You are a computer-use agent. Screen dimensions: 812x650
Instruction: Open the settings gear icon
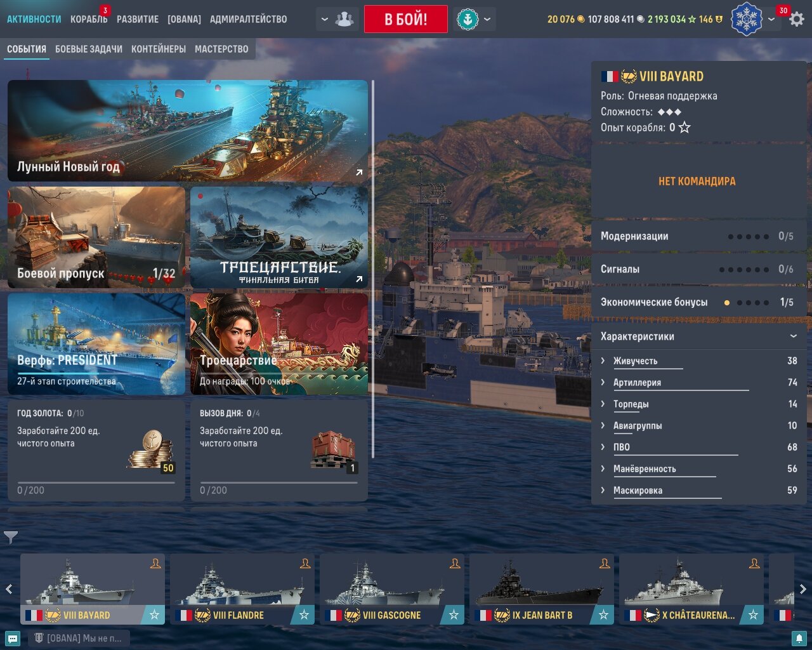[x=797, y=19]
